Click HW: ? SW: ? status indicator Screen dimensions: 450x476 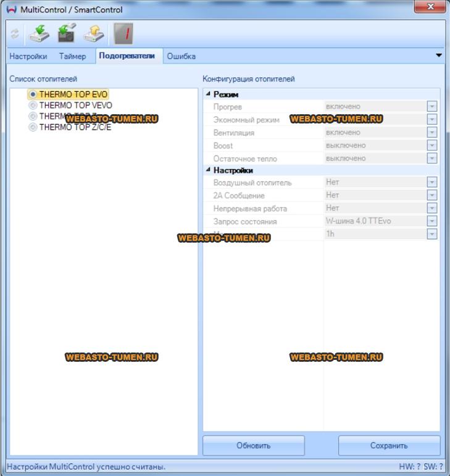[421, 467]
